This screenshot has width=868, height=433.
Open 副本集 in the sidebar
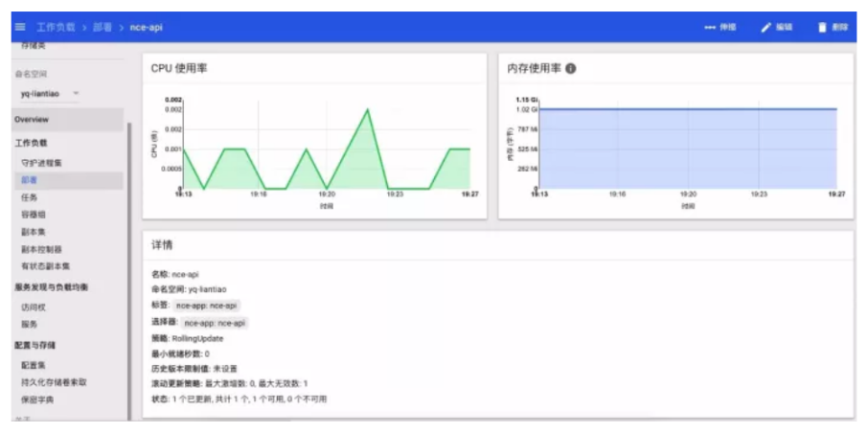click(x=34, y=232)
